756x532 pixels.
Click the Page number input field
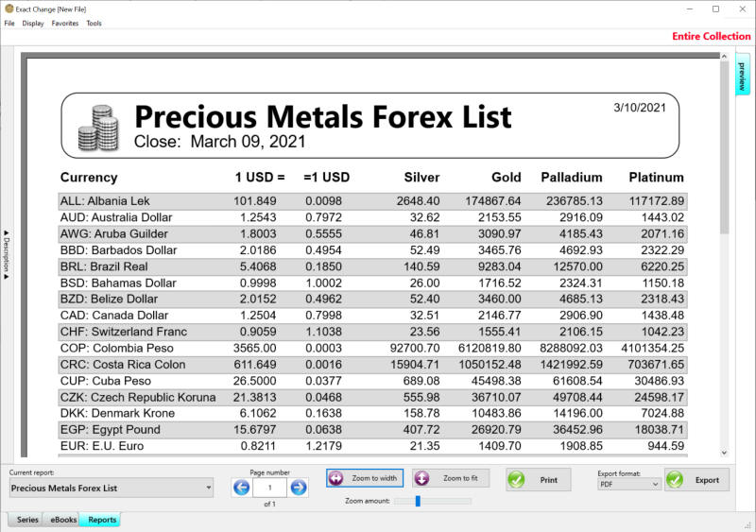[x=269, y=488]
